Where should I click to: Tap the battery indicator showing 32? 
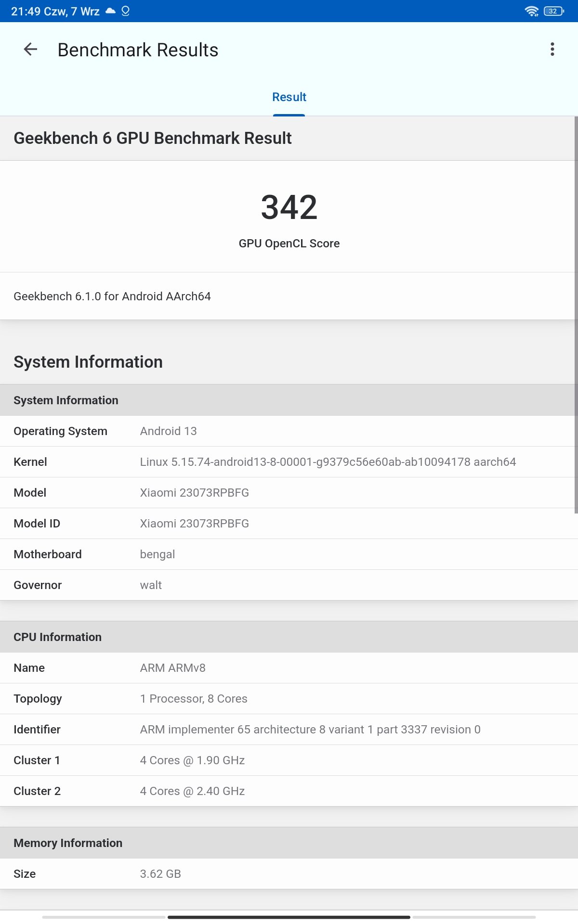[553, 11]
